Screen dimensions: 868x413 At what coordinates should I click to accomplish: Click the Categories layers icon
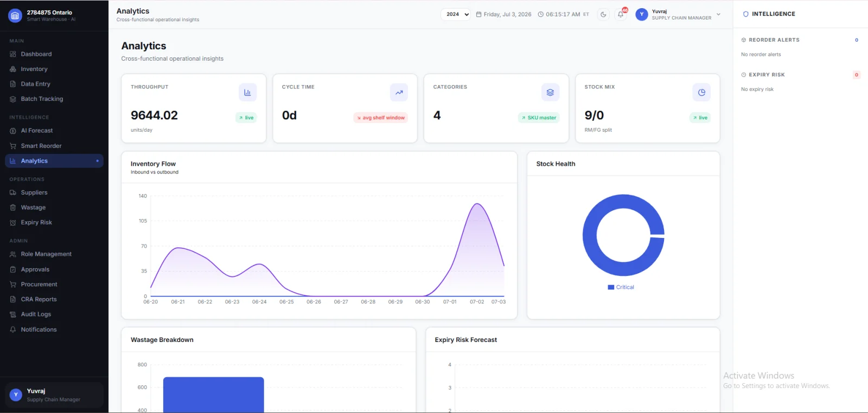coord(550,93)
